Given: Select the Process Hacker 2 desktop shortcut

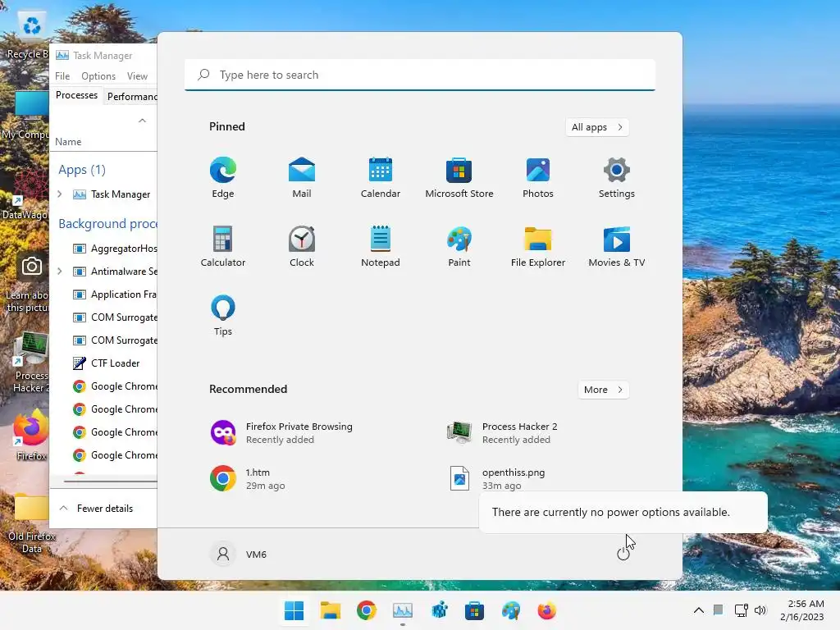Looking at the screenshot, I should tap(31, 363).
